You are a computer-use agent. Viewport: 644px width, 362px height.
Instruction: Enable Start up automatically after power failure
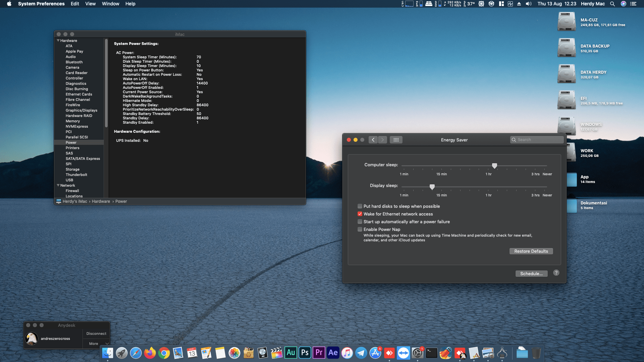tap(360, 222)
